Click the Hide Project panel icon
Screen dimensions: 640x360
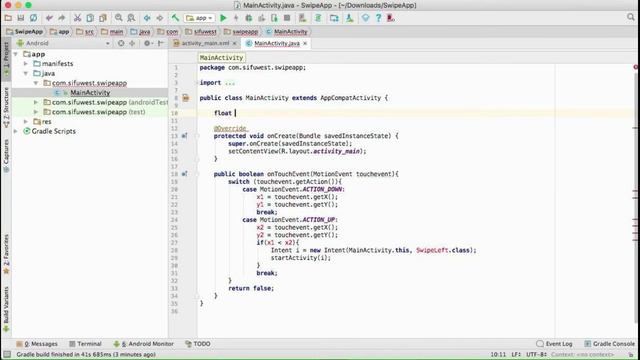coord(161,43)
